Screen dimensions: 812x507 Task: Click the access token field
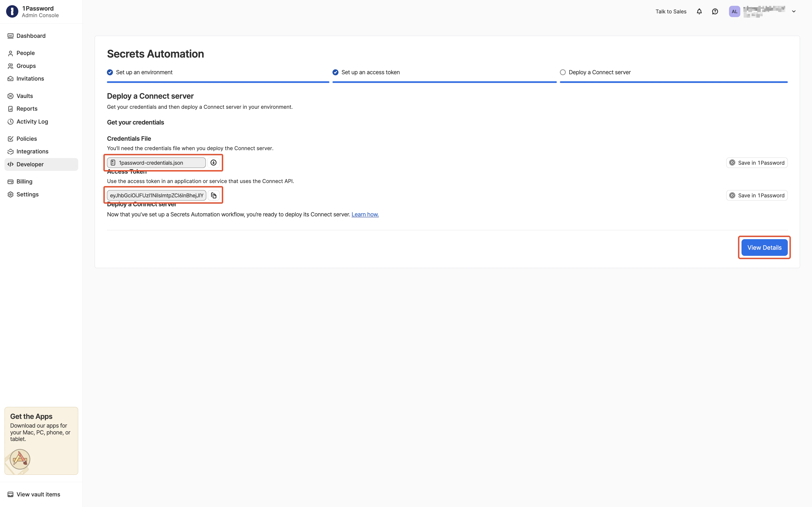coord(156,195)
